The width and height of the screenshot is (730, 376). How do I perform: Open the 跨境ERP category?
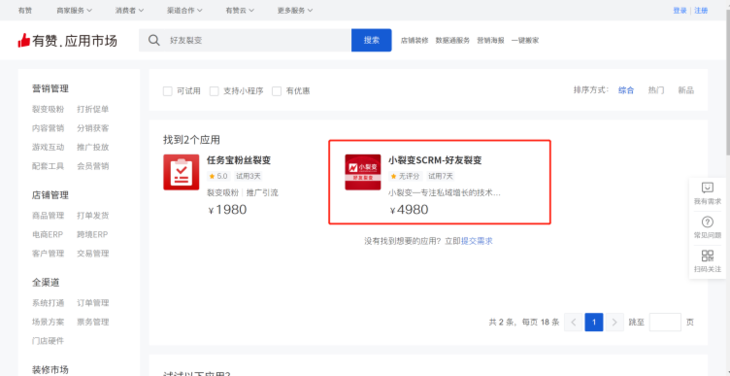coord(92,235)
